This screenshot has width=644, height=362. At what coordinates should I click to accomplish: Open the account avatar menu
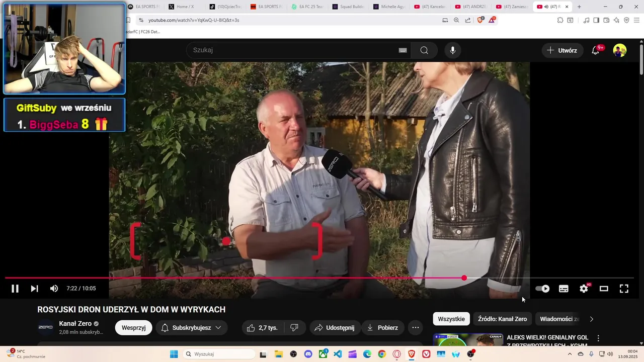[x=620, y=50]
